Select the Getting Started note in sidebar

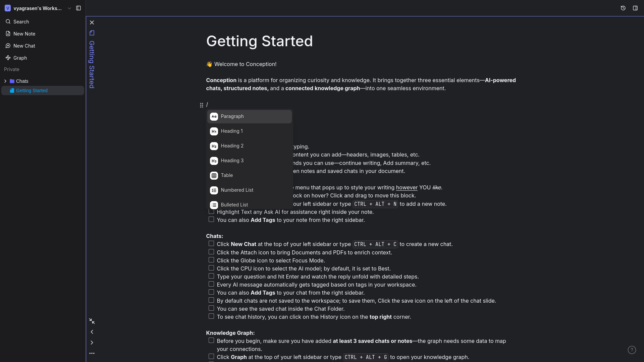click(32, 90)
